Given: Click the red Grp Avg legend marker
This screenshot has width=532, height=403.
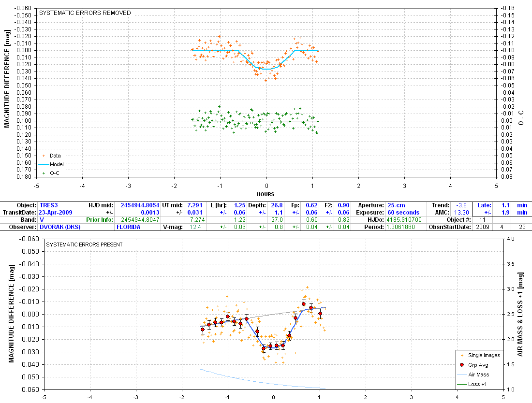Looking at the screenshot, I should (x=462, y=365).
